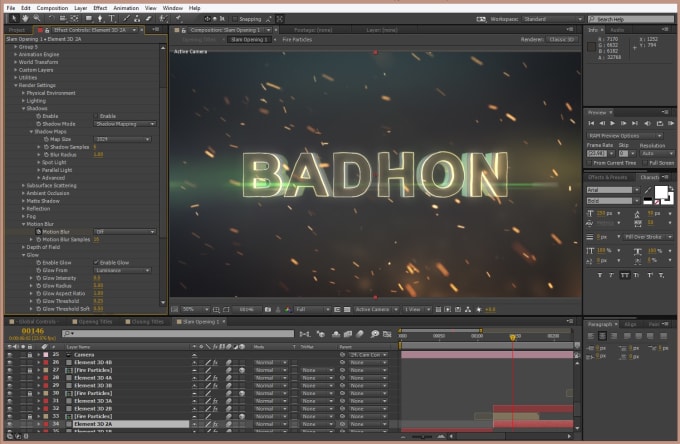Image resolution: width=680 pixels, height=444 pixels.
Task: Switch to the Fire Particles viewer tab
Action: click(297, 39)
